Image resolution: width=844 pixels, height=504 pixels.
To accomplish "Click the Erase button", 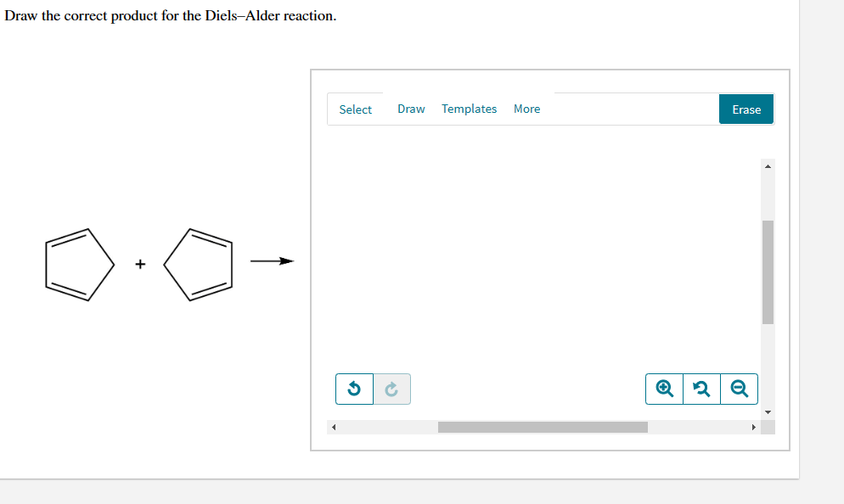I will click(x=746, y=109).
